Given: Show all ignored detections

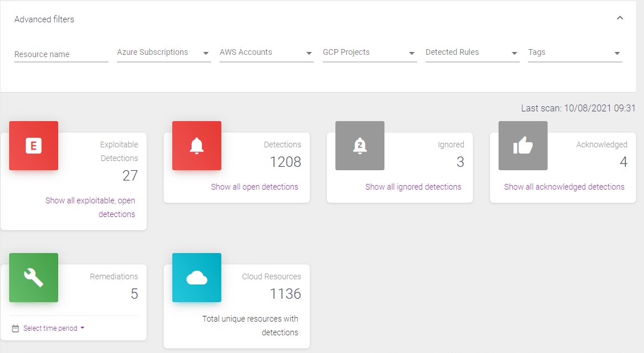Looking at the screenshot, I should pyautogui.click(x=413, y=187).
